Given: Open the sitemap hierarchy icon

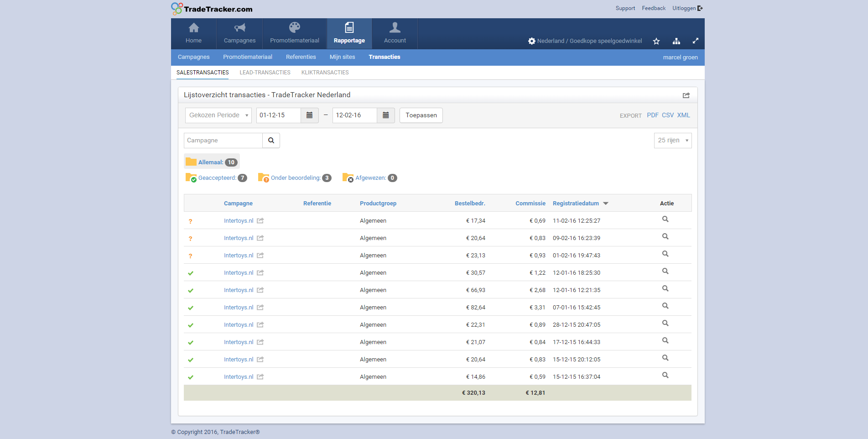Looking at the screenshot, I should tap(676, 41).
